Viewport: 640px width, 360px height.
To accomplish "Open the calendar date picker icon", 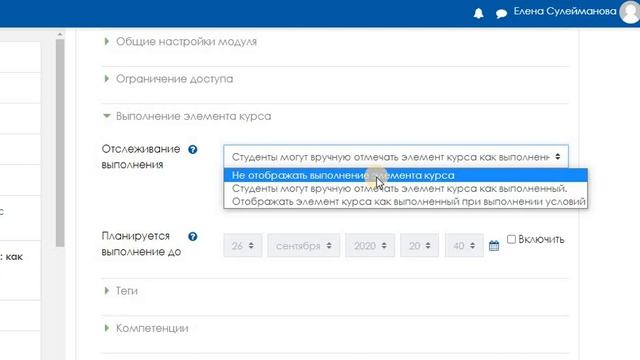I will tap(494, 245).
